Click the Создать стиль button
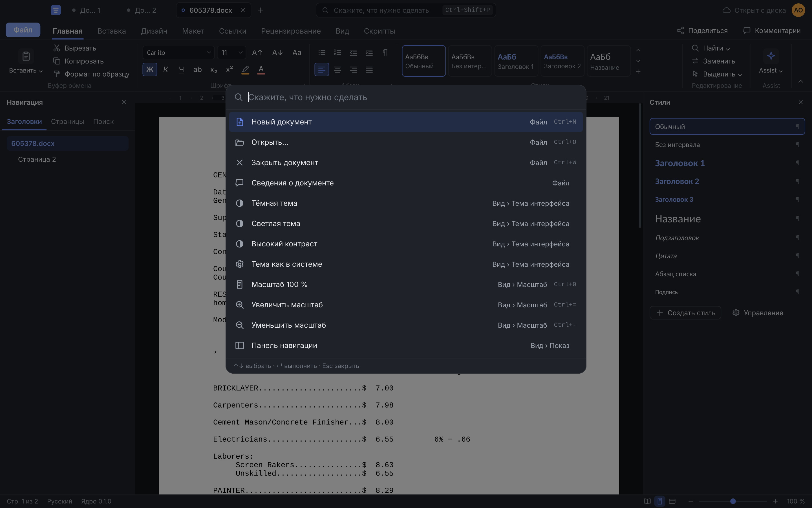The image size is (812, 508). coord(685,313)
